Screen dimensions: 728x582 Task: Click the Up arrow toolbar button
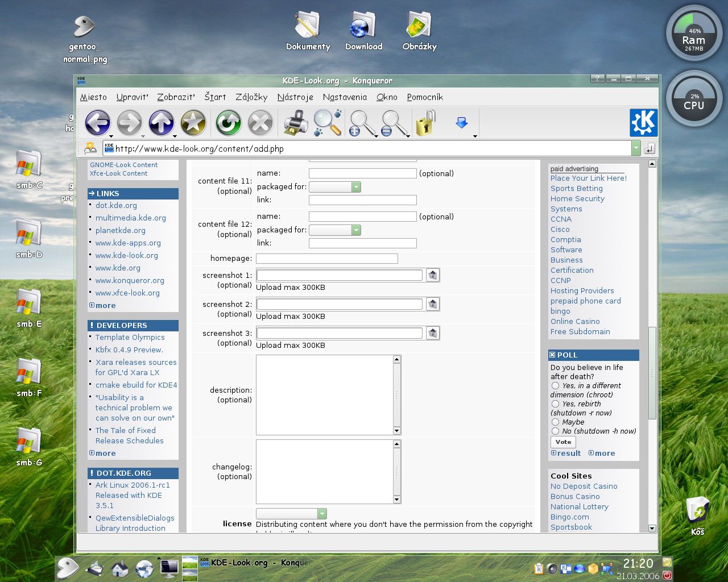coord(161,123)
